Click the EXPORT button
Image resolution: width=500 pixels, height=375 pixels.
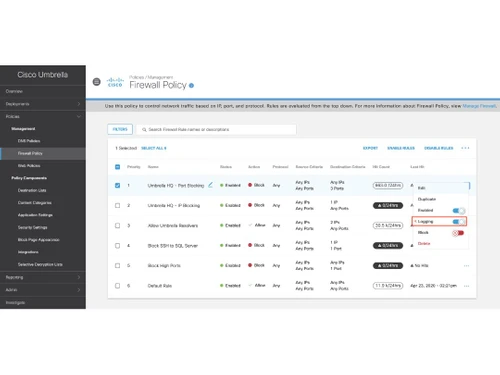(370, 148)
